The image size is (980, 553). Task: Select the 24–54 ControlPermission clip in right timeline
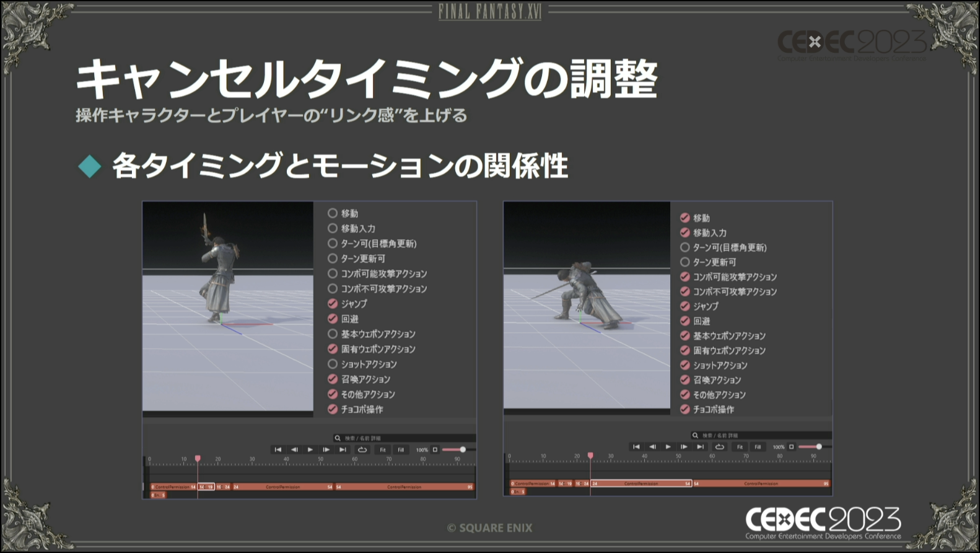click(x=641, y=484)
